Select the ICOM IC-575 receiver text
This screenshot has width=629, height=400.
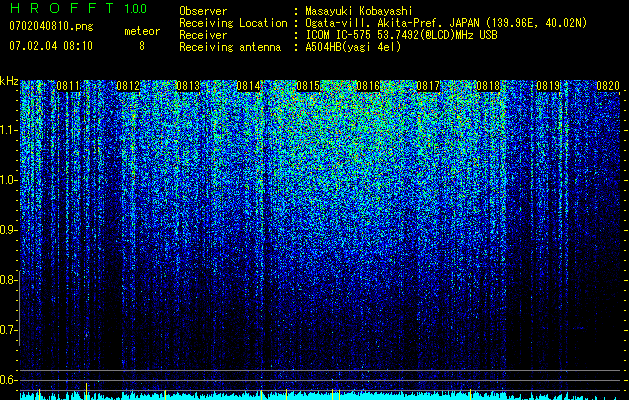coord(401,35)
